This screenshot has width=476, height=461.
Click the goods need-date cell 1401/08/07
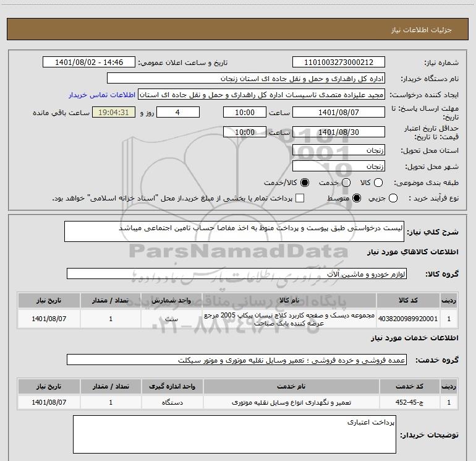tap(49, 319)
